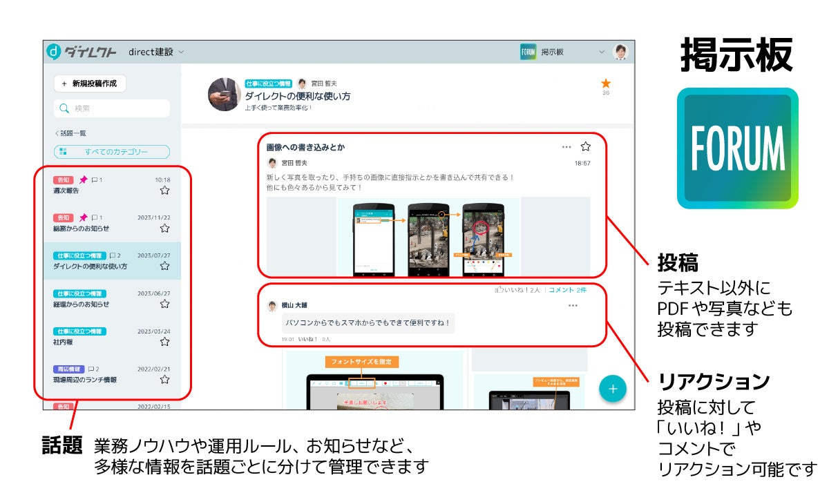
Task: Toggle the star on 総務からのお知らせ
Action: tap(164, 229)
